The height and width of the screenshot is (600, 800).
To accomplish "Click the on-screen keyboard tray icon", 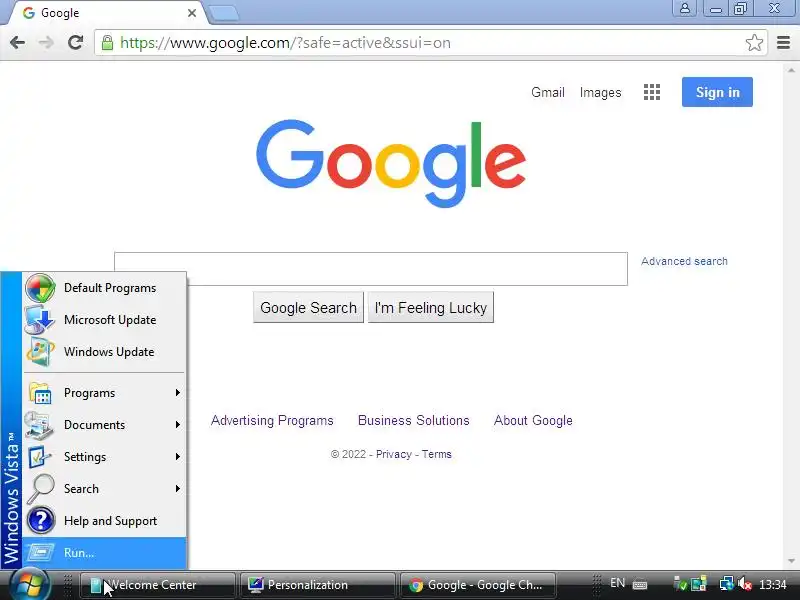I will coord(640,584).
